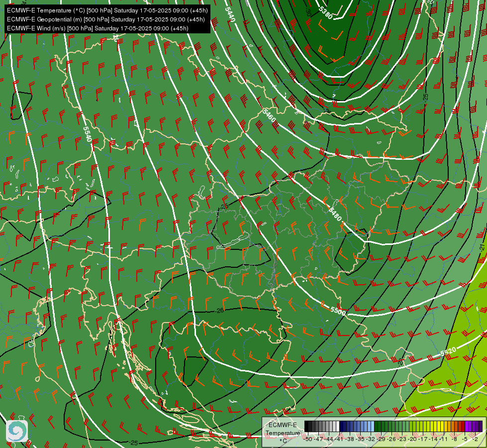
Task: Click the -14 value on the temperature legend
Action: tap(434, 439)
